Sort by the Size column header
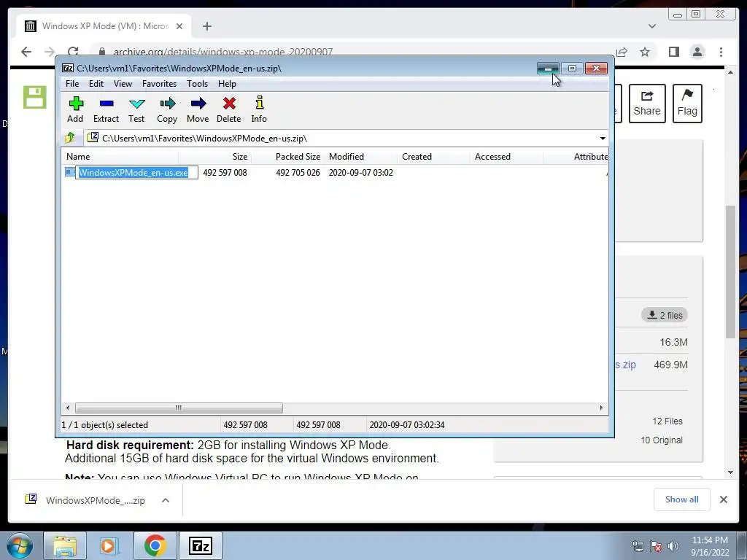 click(x=215, y=157)
